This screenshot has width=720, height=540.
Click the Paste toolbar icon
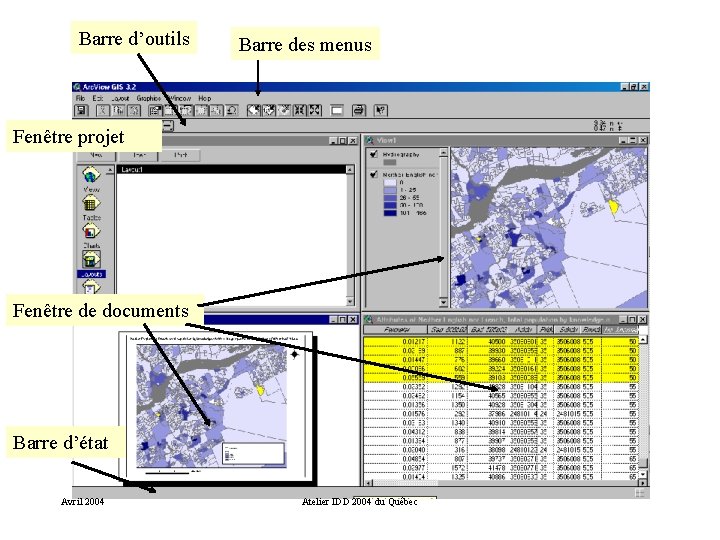pyautogui.click(x=134, y=111)
